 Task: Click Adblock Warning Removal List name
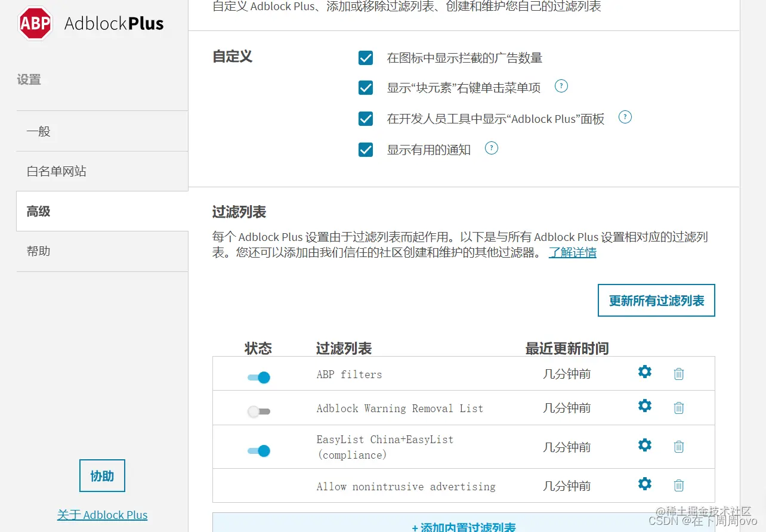pos(400,409)
